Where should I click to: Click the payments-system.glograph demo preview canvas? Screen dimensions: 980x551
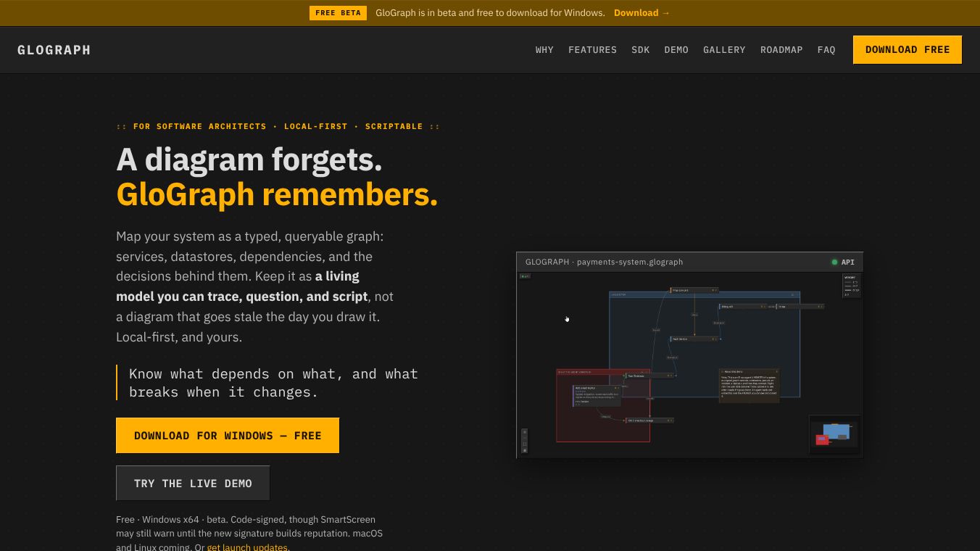(689, 365)
